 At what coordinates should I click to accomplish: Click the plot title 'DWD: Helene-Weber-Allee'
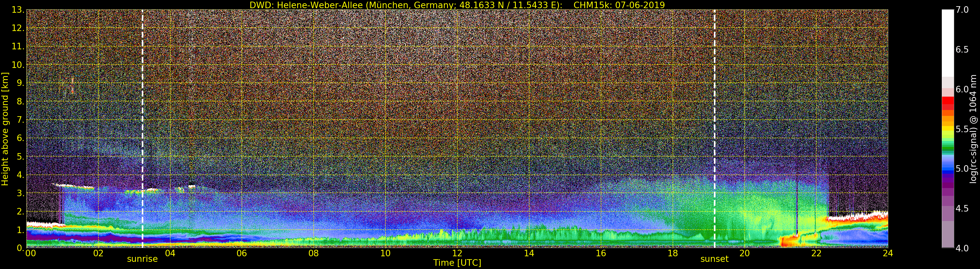[306, 5]
